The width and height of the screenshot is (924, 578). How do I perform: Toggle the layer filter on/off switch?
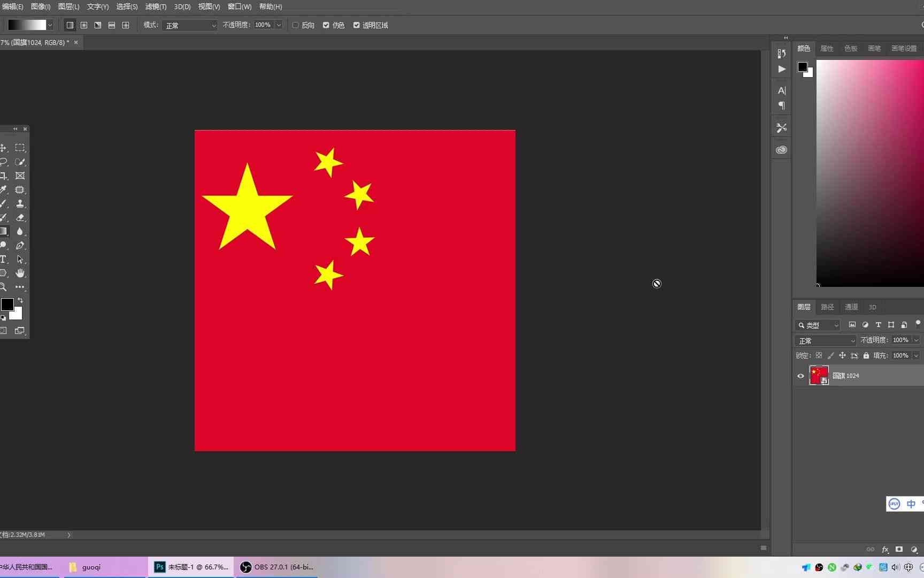918,323
